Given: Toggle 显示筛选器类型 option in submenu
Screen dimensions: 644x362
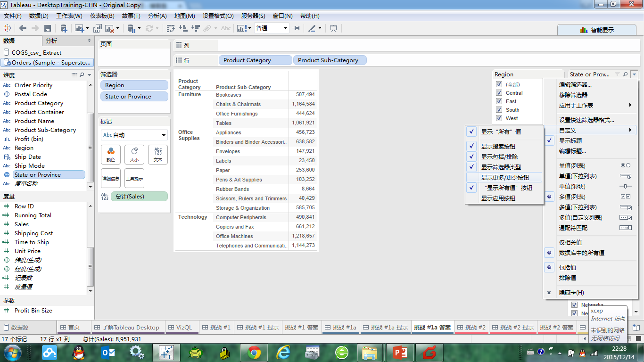Looking at the screenshot, I should (x=504, y=167).
